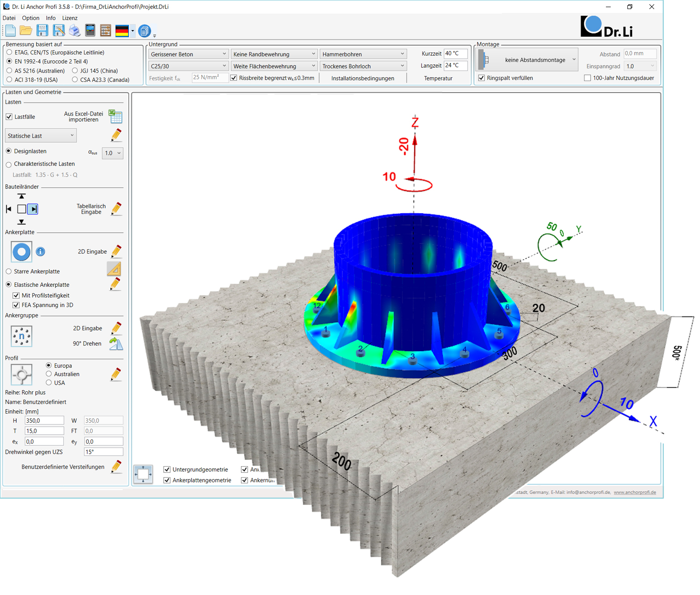Select the right edge boundary icon
This screenshot has width=700, height=595.
click(32, 209)
